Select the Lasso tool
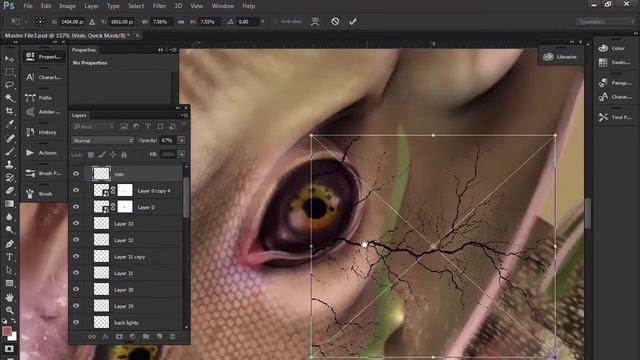The width and height of the screenshot is (640, 360). click(x=9, y=85)
